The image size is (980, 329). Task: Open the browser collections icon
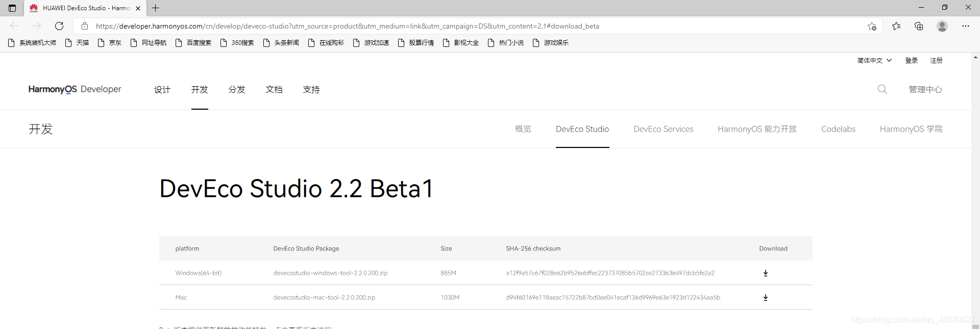tap(919, 26)
